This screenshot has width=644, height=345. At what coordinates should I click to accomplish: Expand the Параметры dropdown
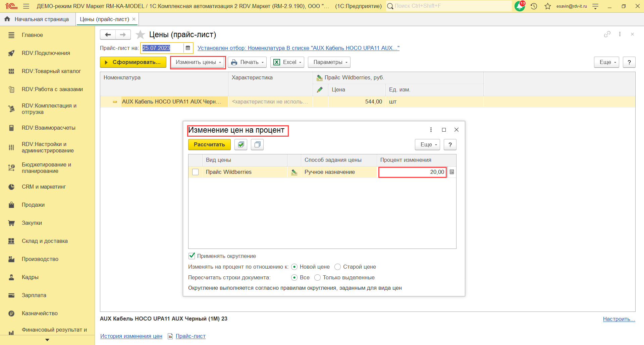330,62
